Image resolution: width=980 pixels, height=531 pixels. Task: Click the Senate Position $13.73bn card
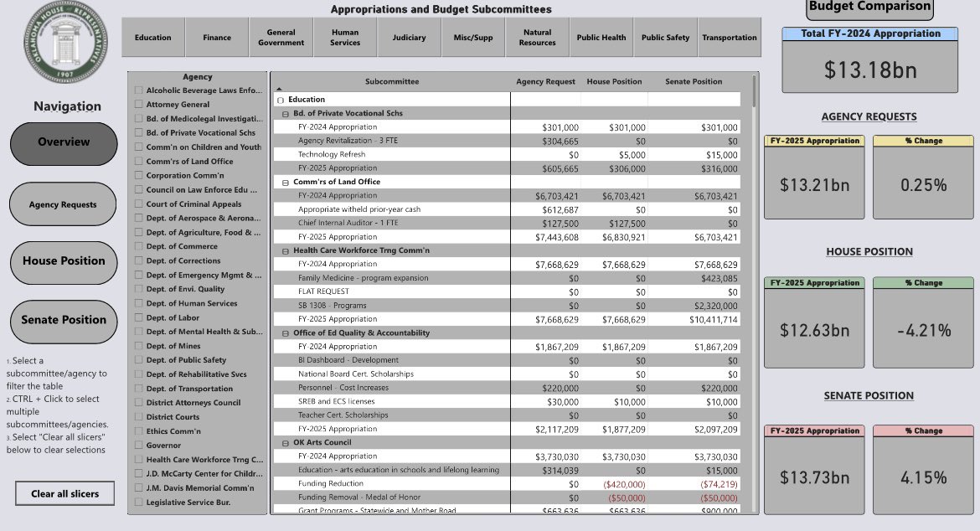coord(814,470)
